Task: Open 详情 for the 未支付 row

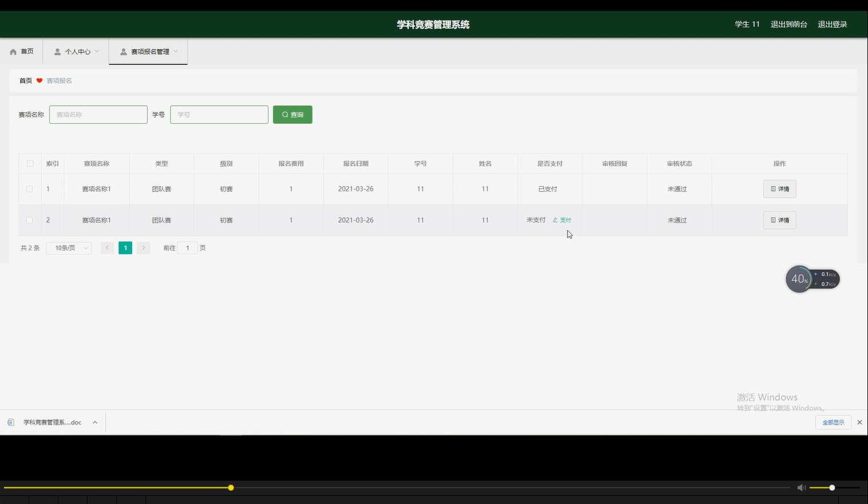Action: point(780,220)
